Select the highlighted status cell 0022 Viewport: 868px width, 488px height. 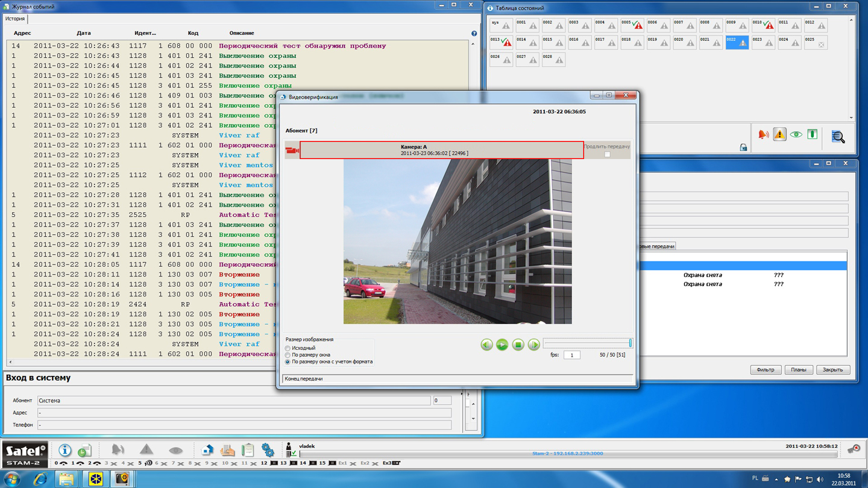click(x=737, y=42)
